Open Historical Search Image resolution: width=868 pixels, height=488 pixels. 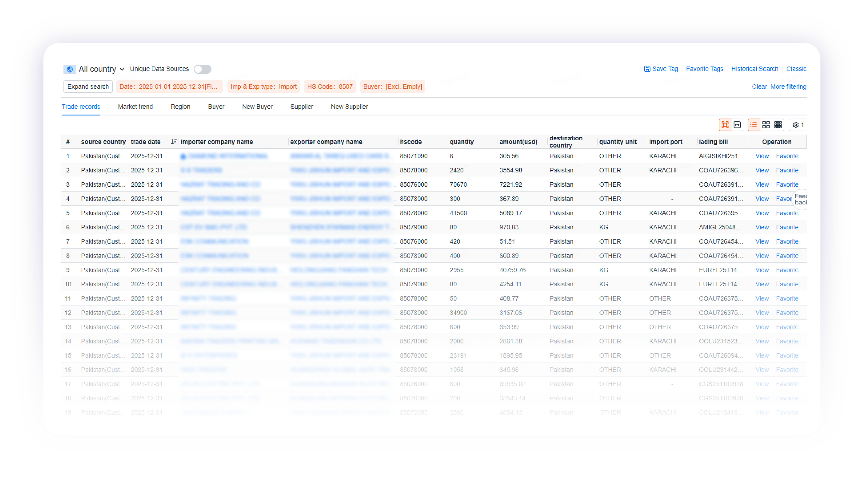pos(755,69)
